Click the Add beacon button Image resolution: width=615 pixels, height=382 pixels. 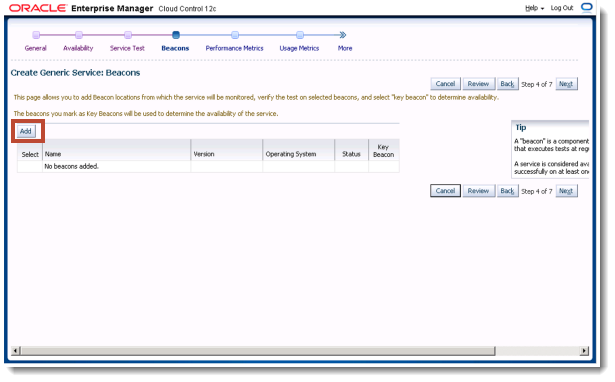tap(26, 131)
